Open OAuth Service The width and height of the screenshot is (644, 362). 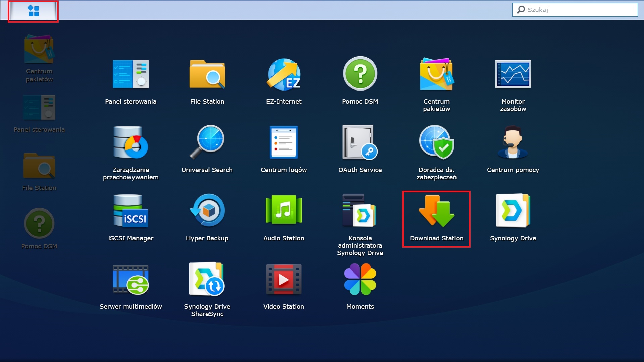click(x=360, y=149)
